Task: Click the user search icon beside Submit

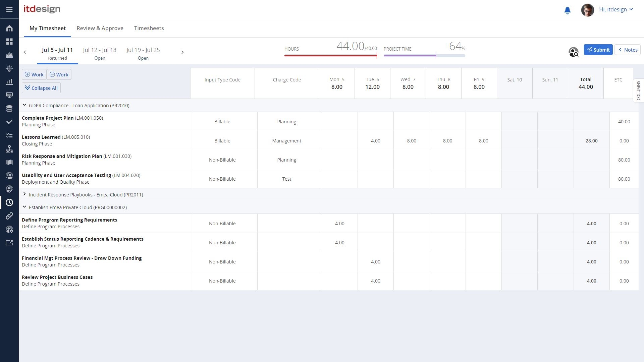Action: point(573,52)
